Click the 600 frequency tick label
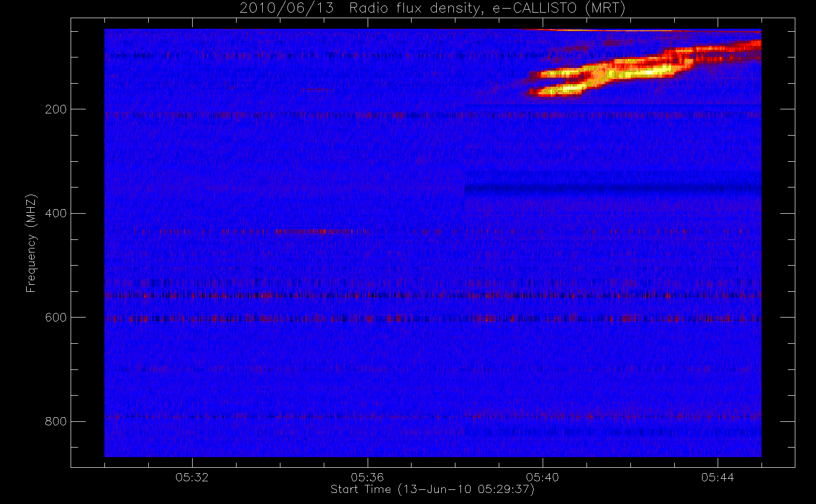The height and width of the screenshot is (504, 816). (x=55, y=318)
